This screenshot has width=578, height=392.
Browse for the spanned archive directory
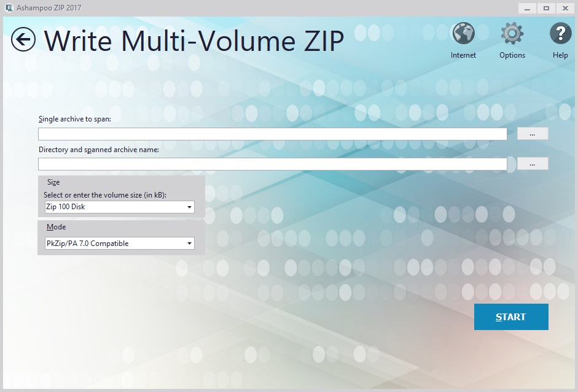coord(532,164)
